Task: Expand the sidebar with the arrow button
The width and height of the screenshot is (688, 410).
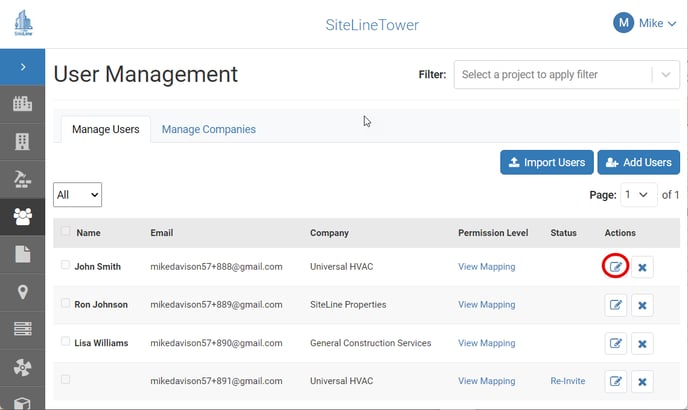Action: (x=22, y=67)
